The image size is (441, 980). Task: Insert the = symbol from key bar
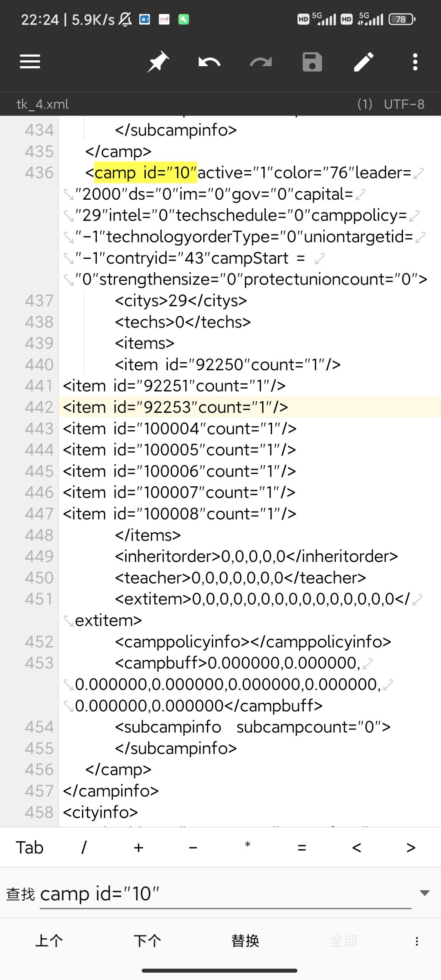point(302,848)
